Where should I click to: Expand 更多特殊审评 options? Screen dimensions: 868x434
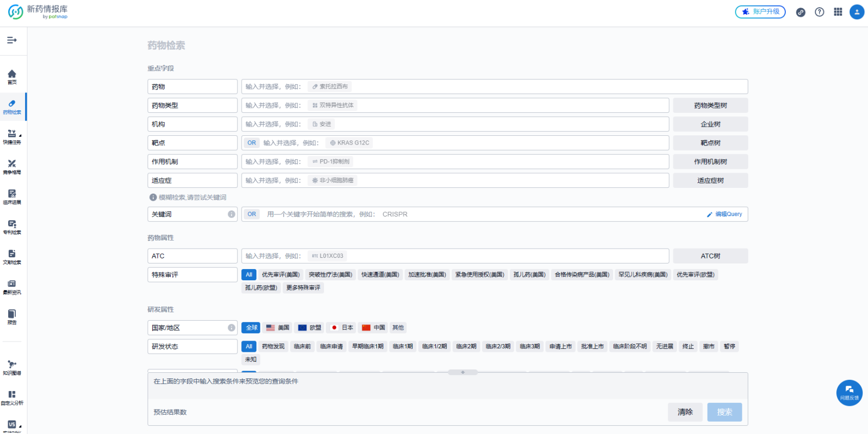(303, 288)
